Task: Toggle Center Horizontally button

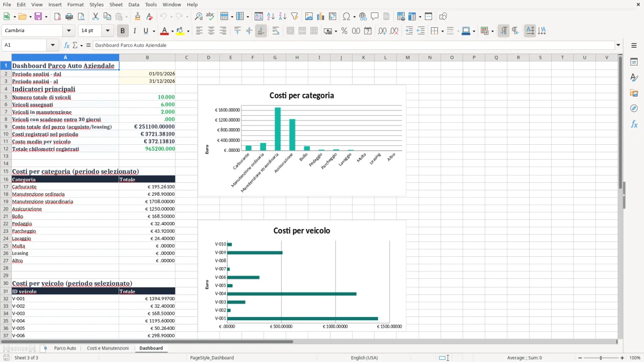Action: tap(211, 31)
